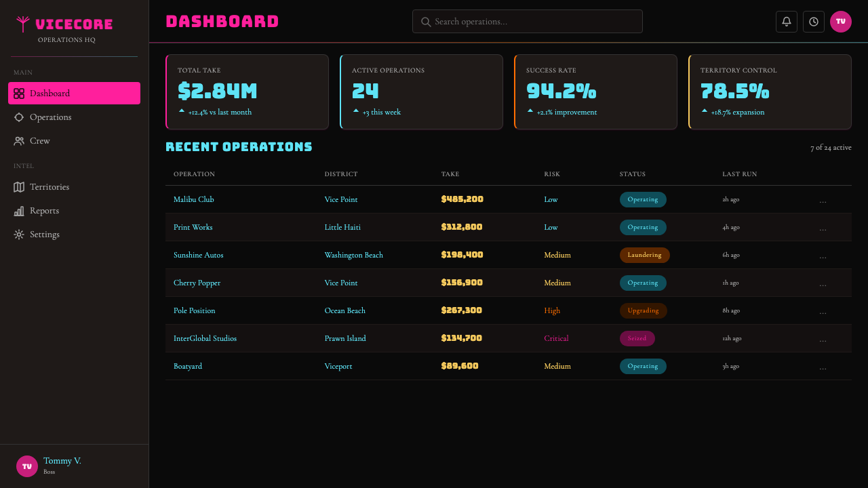The width and height of the screenshot is (868, 488).
Task: Click Critical risk label
Action: [x=556, y=338]
